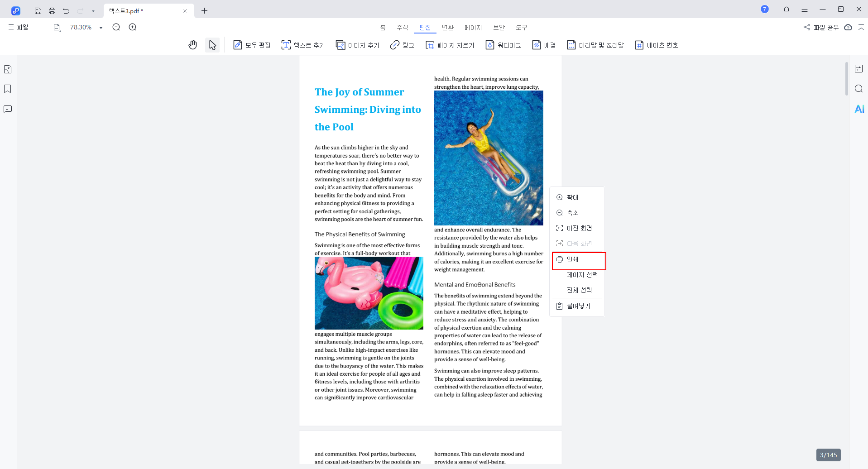Add a new tab with plus button
Viewport: 868px width, 469px height.
point(205,11)
